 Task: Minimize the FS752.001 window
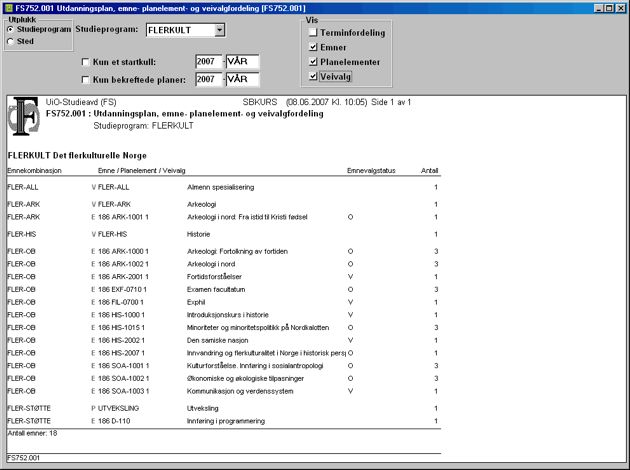point(599,8)
